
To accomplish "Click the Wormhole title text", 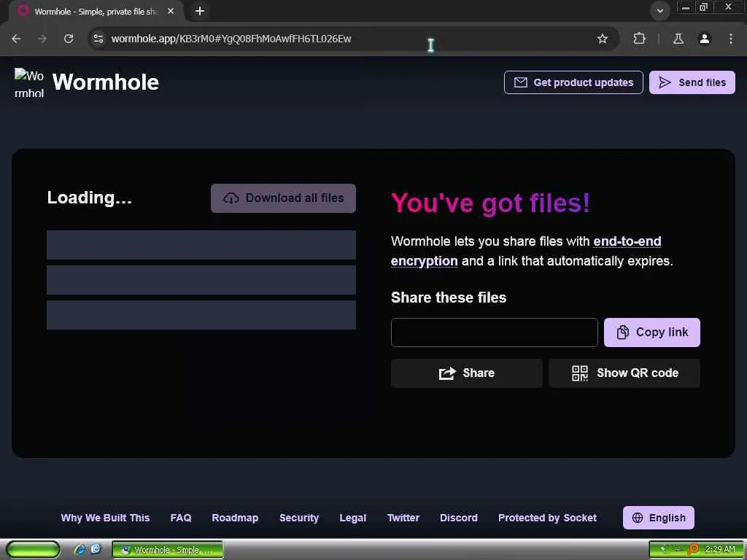I will [x=106, y=82].
